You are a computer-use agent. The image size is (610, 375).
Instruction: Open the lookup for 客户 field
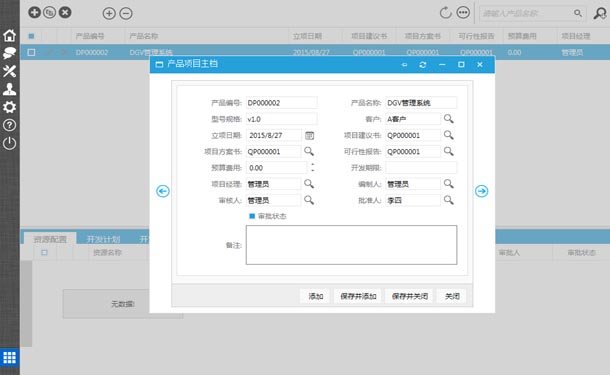449,119
